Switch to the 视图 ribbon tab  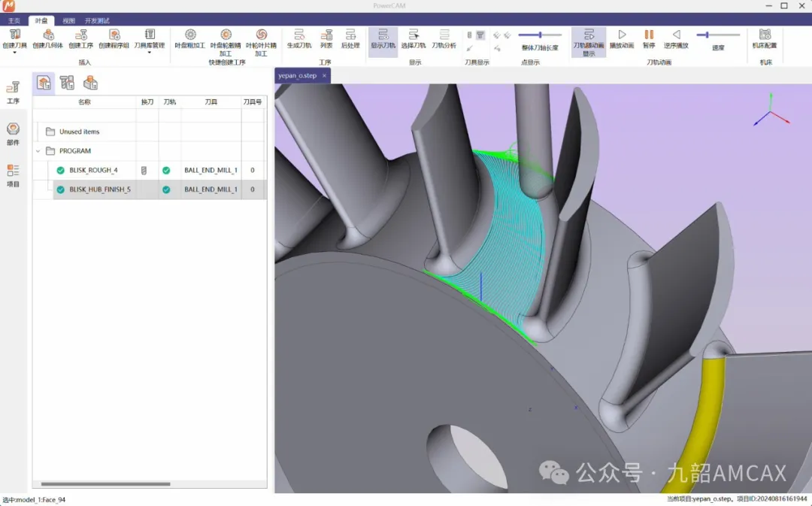coord(68,20)
